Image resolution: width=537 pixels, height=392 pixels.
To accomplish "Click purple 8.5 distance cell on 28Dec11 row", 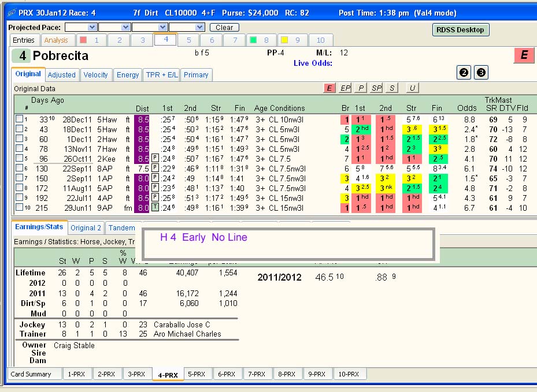I will pos(142,120).
